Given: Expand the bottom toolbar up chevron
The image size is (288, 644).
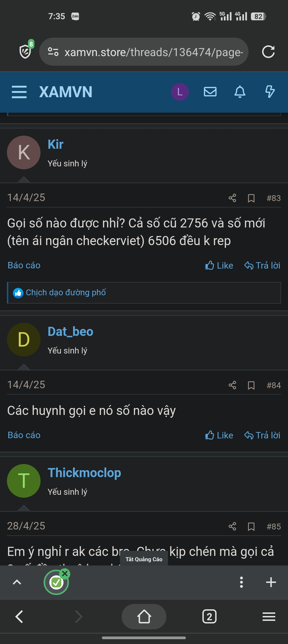Looking at the screenshot, I should coord(17,582).
